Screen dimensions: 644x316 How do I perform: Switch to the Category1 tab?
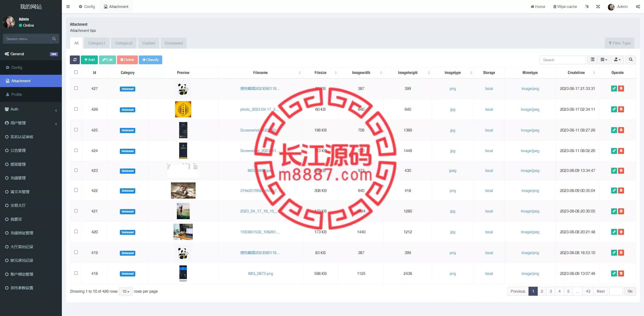pos(97,43)
